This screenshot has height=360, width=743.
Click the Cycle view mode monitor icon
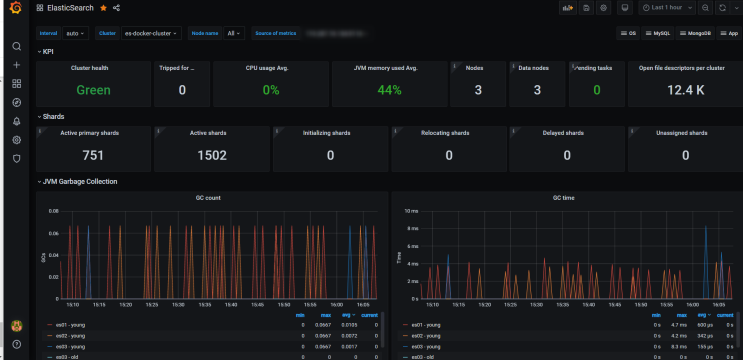pos(625,8)
